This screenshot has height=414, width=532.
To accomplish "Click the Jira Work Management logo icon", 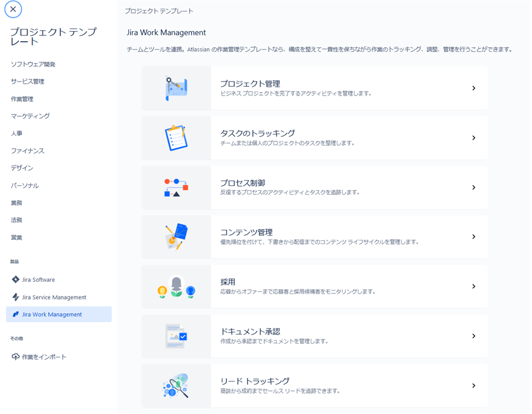I will tap(15, 314).
